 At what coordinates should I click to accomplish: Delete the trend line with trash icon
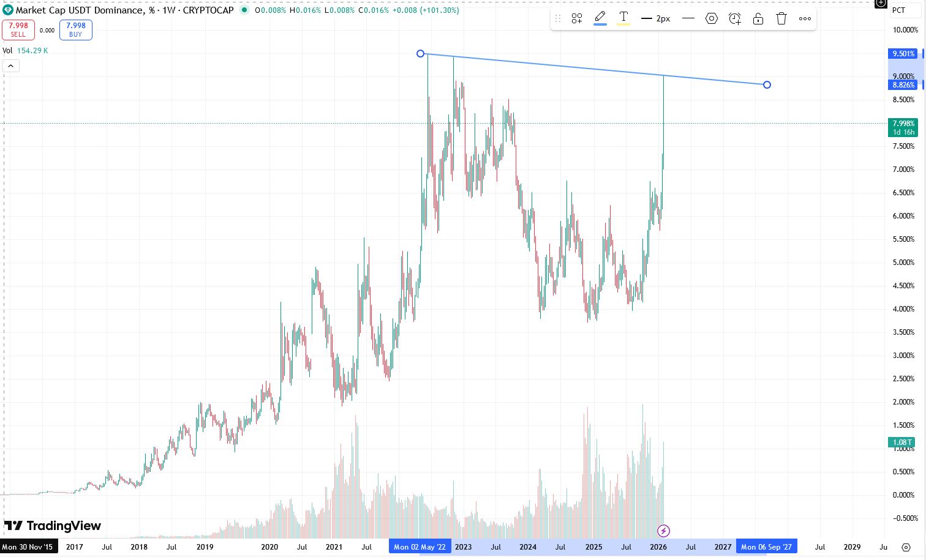(x=781, y=18)
